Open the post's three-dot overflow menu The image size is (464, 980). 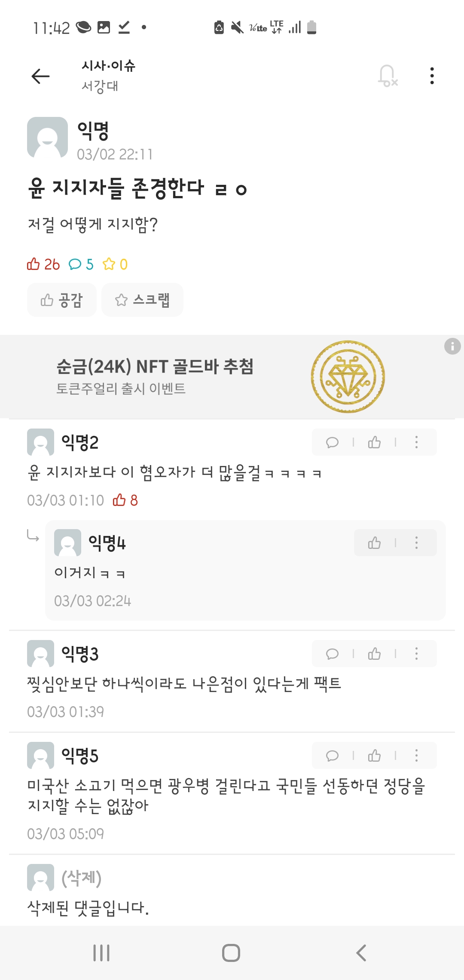coord(432,76)
